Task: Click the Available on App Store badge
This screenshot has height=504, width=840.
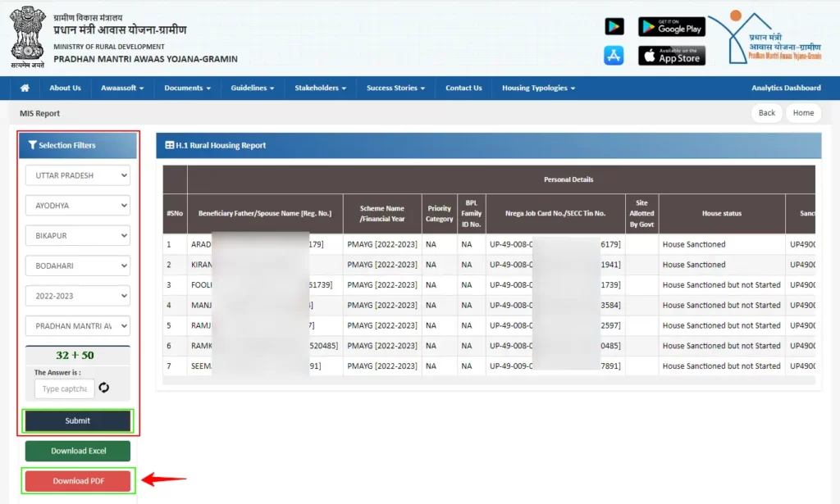Action: pyautogui.click(x=671, y=56)
